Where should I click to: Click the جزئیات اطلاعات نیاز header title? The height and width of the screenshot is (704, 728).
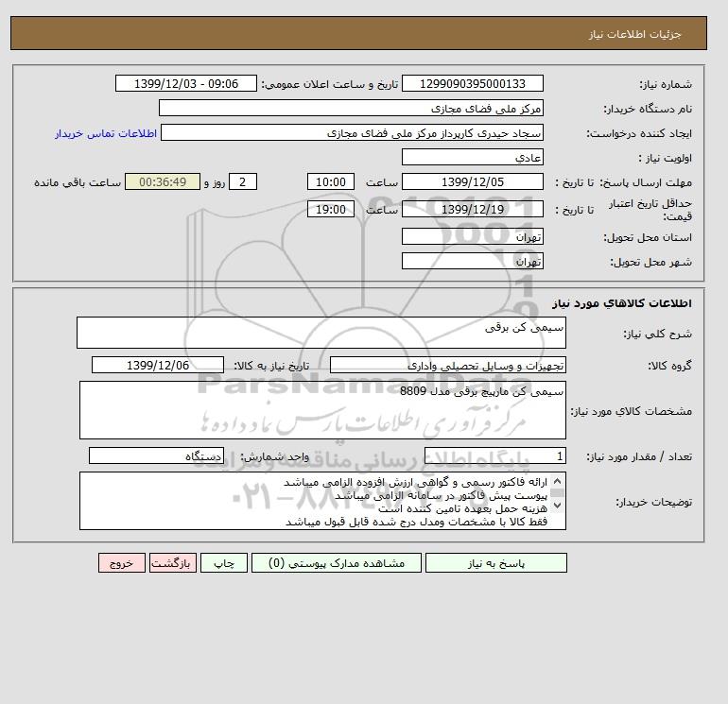tap(634, 34)
